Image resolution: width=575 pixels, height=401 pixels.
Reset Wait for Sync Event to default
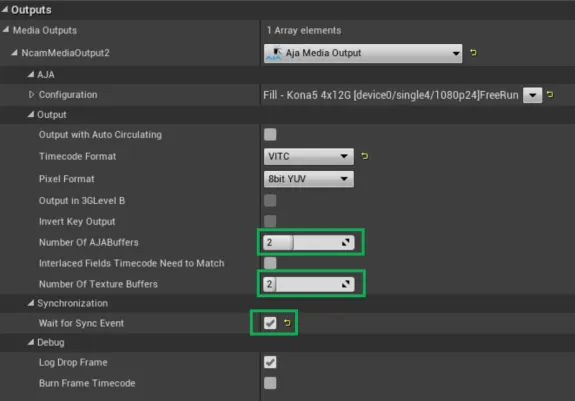click(x=287, y=323)
